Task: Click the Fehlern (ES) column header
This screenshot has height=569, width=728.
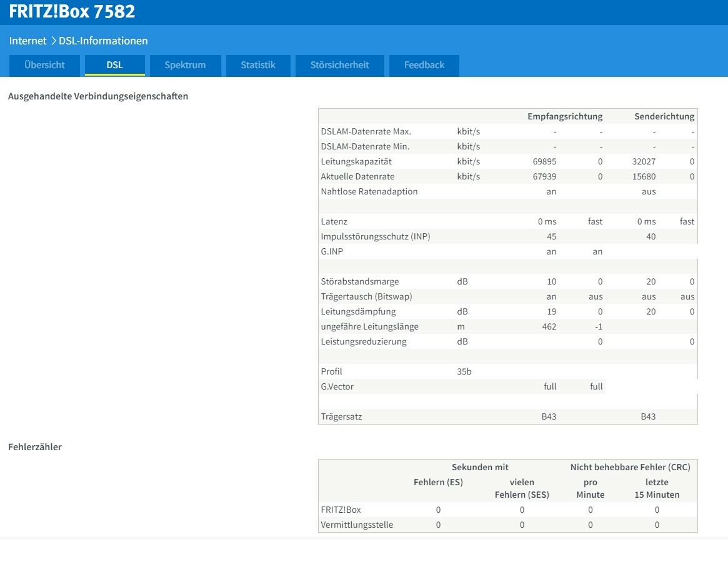Action: pos(438,482)
